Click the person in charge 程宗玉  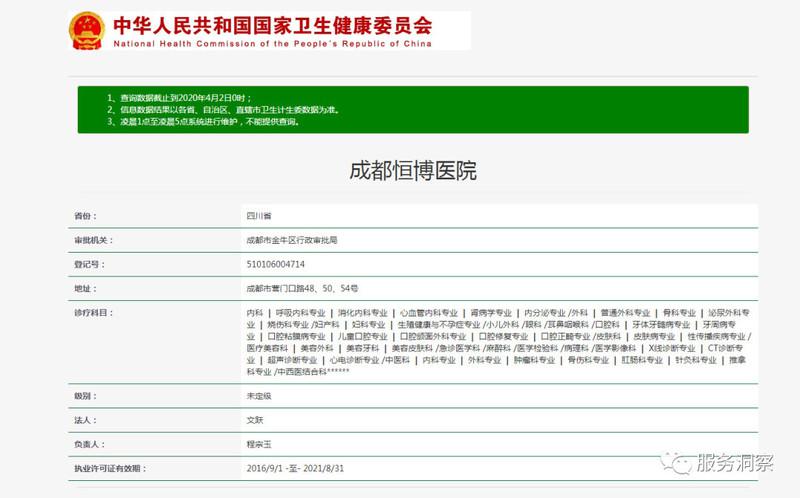pyautogui.click(x=259, y=444)
